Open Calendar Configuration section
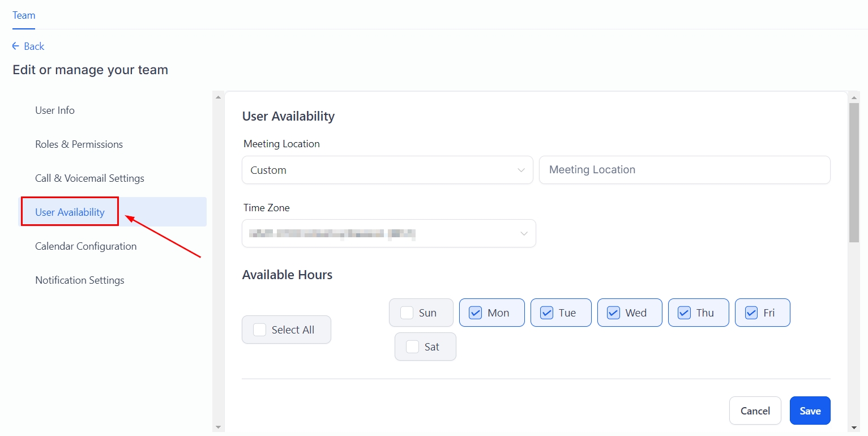 click(x=85, y=246)
